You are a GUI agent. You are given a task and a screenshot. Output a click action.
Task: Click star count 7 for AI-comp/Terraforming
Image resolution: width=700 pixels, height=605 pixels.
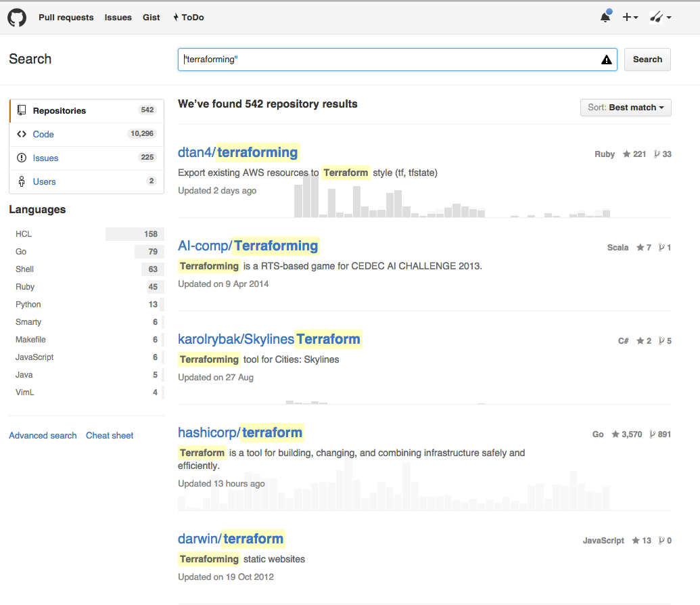pyautogui.click(x=644, y=248)
